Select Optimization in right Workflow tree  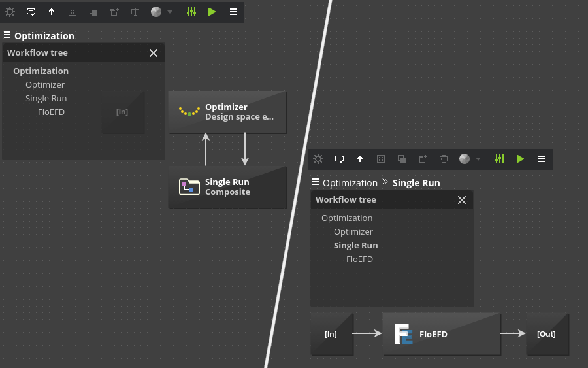pos(347,218)
